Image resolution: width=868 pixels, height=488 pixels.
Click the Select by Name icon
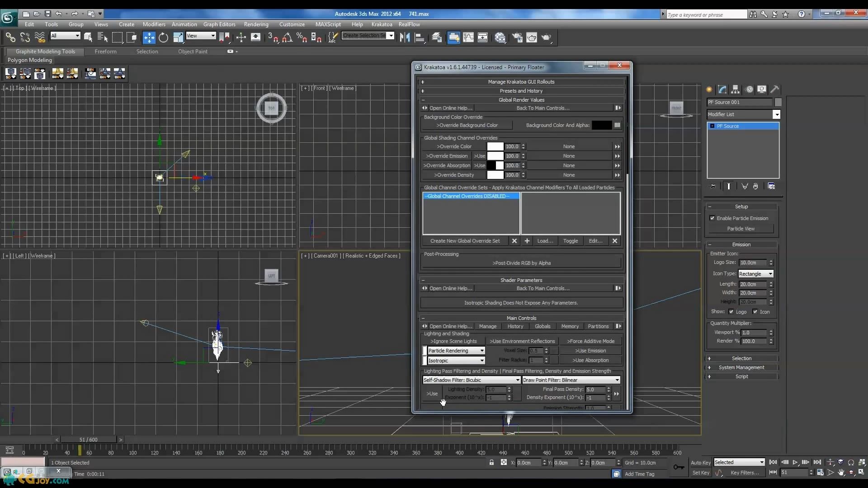tap(102, 38)
